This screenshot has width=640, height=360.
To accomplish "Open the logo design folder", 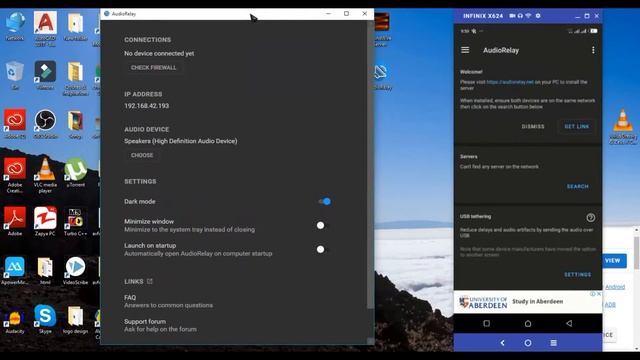I will 76,320.
